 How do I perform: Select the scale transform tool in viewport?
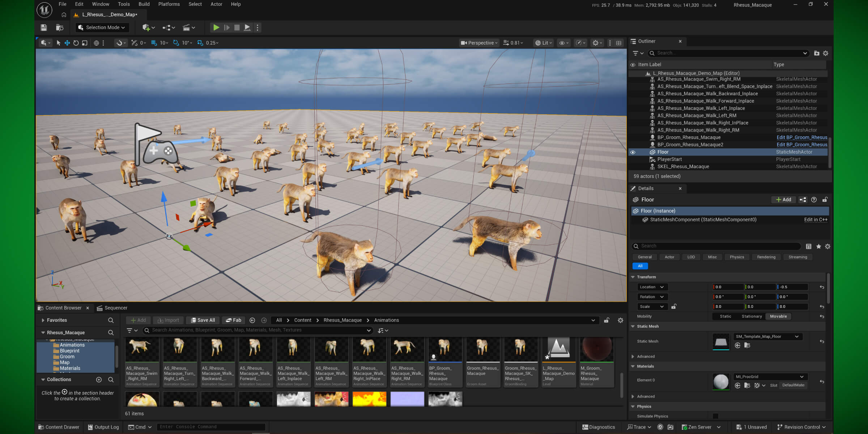pos(85,43)
